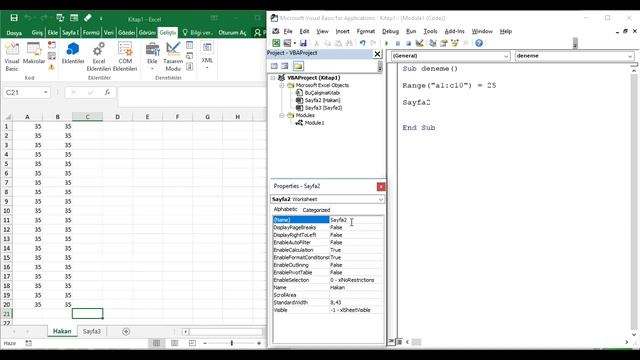The height and width of the screenshot is (360, 640).
Task: Collapse the Modules folder
Action: pos(282,116)
